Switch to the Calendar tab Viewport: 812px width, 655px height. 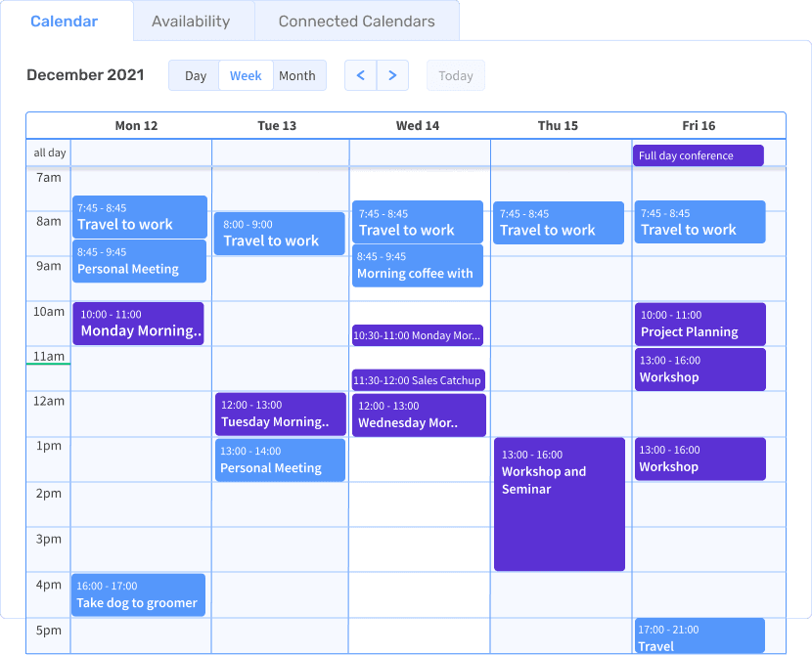click(x=65, y=22)
